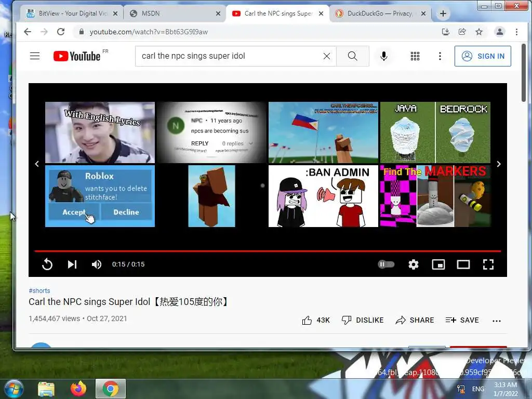
Task: Click the taskbar clock showing 3:13 AM
Action: point(506,389)
